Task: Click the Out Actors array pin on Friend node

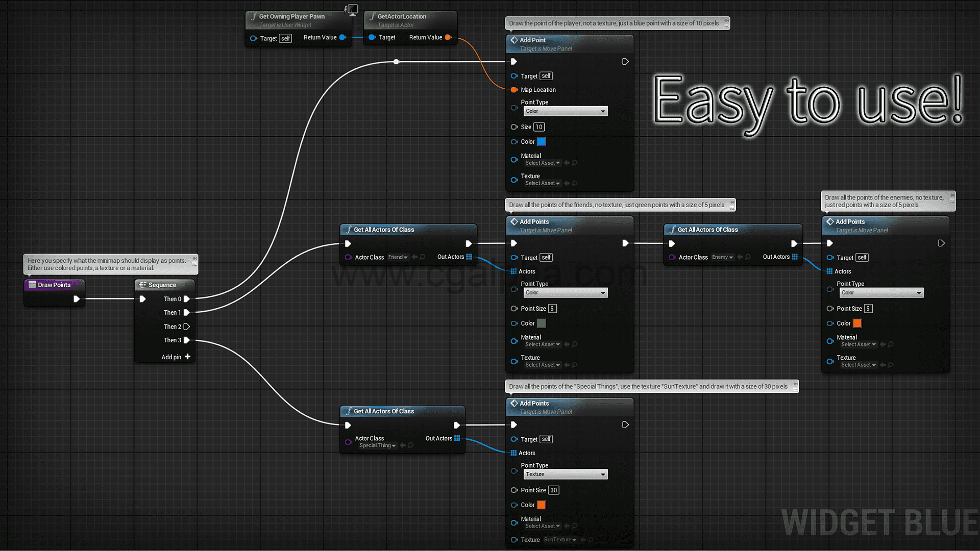Action: point(469,257)
